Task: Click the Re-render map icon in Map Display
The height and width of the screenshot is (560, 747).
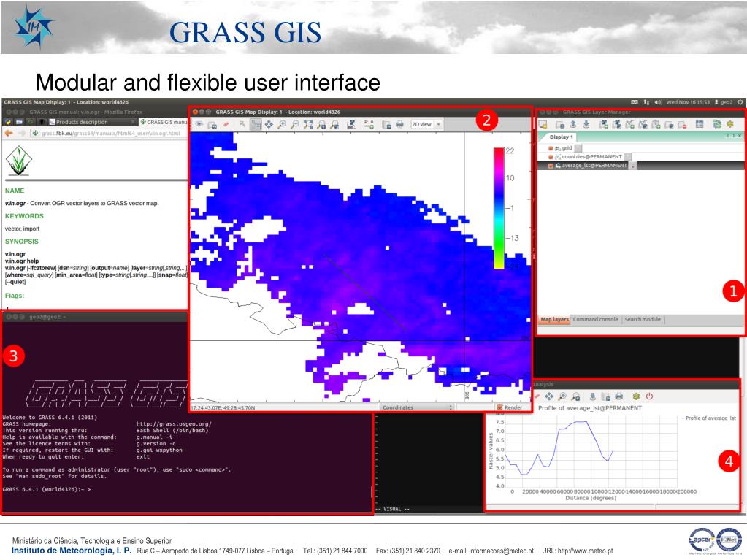Action: (x=212, y=125)
